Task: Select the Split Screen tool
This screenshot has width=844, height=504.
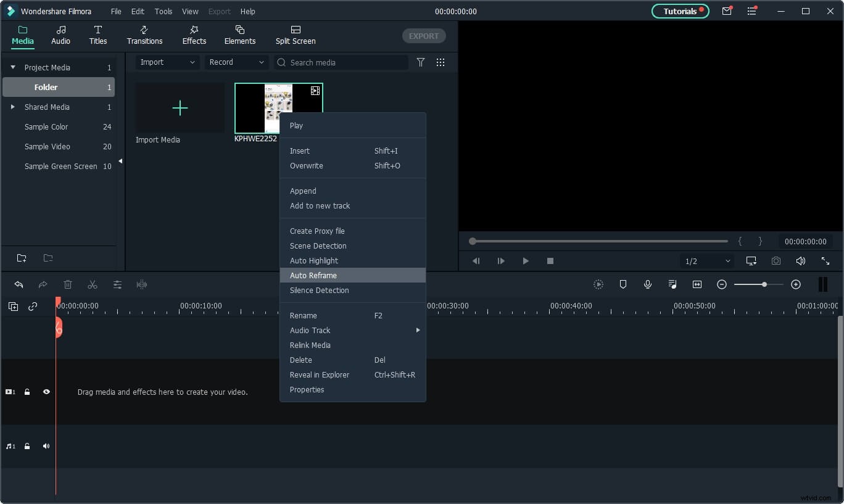Action: [295, 34]
